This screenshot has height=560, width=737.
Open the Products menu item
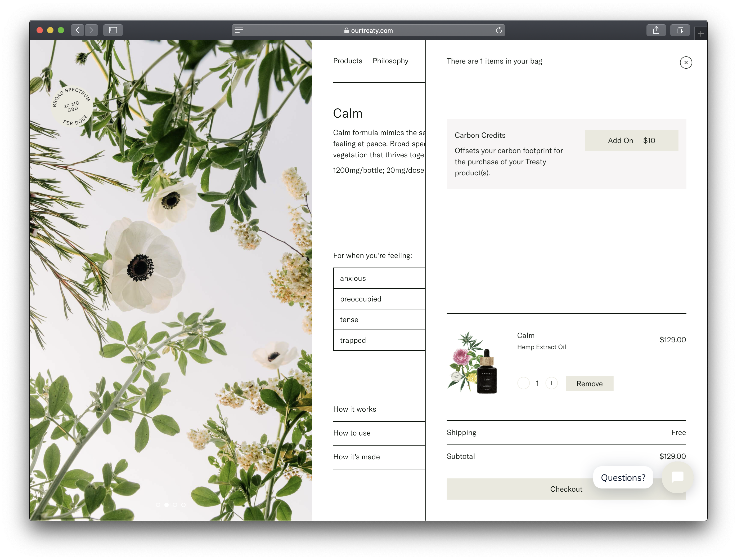coord(348,61)
